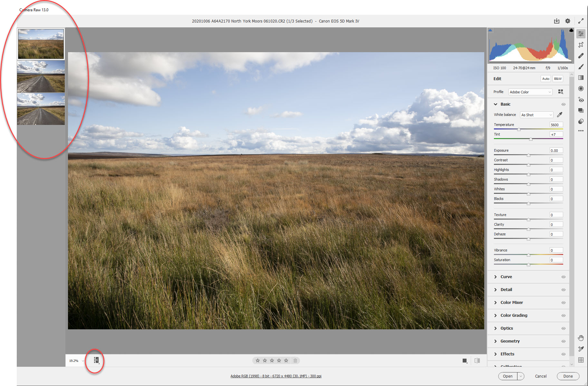Select the Adjustment Brush tool
588x386 pixels.
581,66
